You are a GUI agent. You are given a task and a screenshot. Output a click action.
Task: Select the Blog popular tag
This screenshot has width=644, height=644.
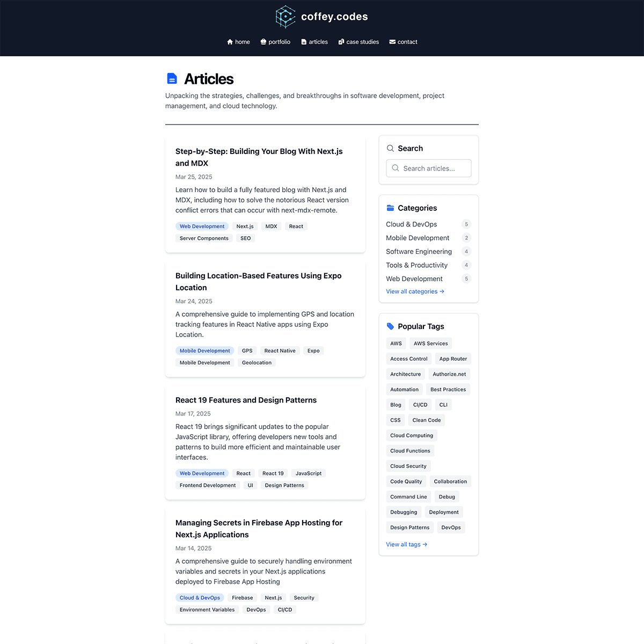click(396, 405)
